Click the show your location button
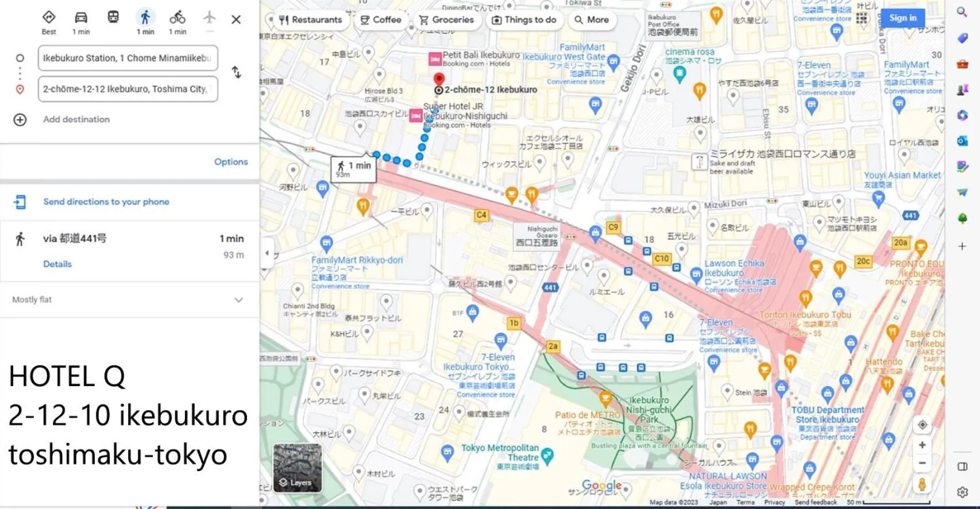The height and width of the screenshot is (509, 980). (922, 425)
